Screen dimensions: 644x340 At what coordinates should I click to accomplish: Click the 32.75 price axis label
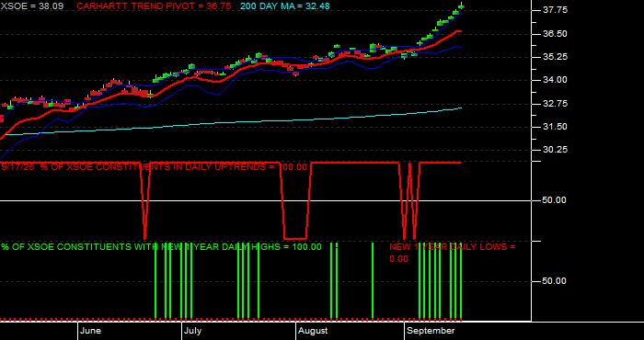click(x=555, y=104)
